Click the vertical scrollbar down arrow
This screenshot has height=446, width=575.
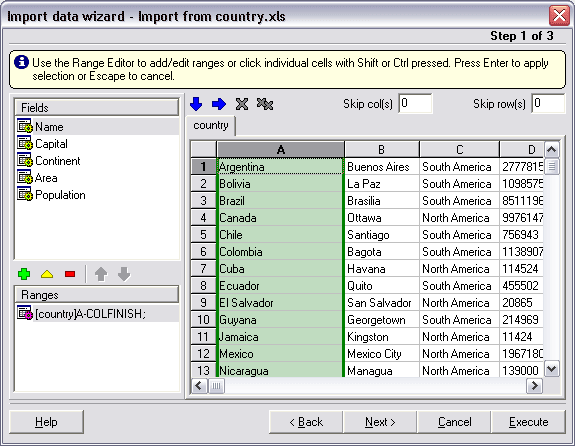point(552,369)
